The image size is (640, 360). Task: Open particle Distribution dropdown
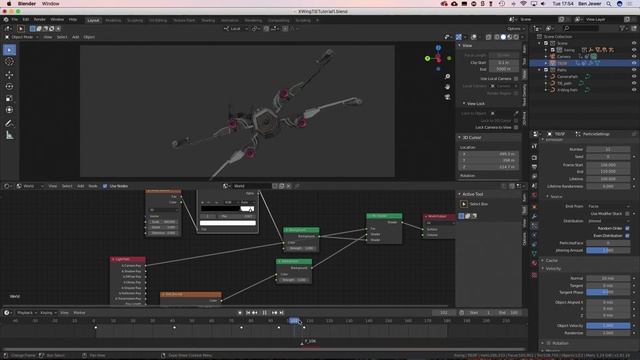click(608, 221)
